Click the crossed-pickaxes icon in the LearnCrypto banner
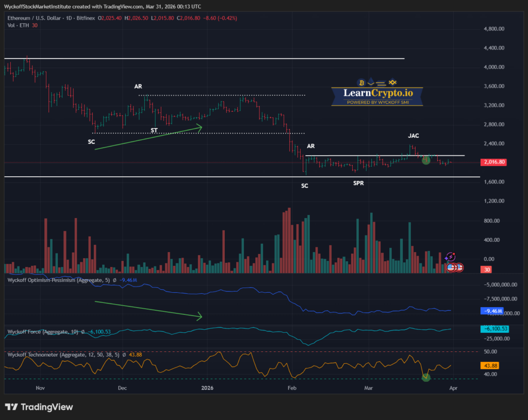This screenshot has height=420, width=528. [x=392, y=82]
